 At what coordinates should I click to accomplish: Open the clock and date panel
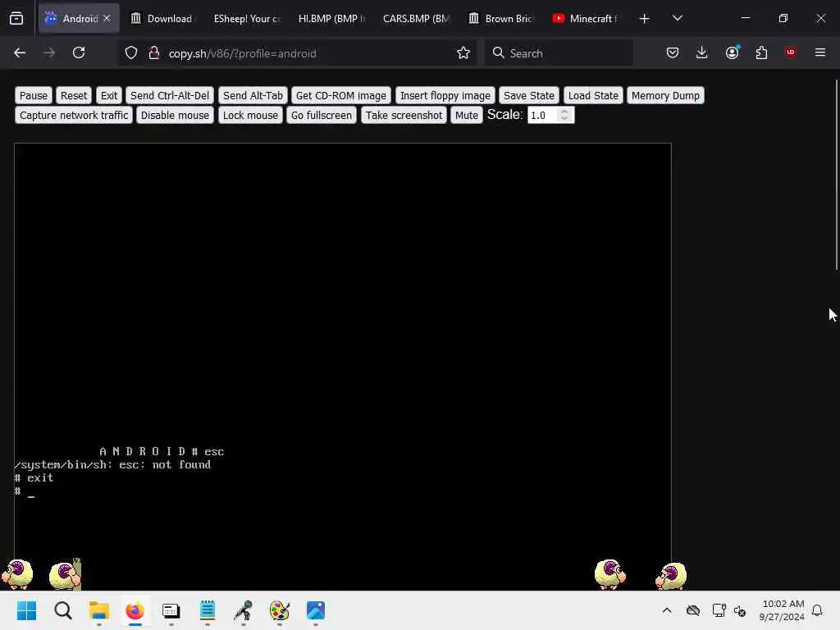pos(782,610)
